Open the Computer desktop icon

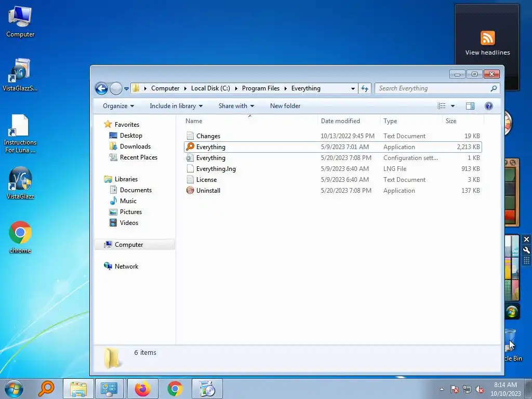coord(20,22)
